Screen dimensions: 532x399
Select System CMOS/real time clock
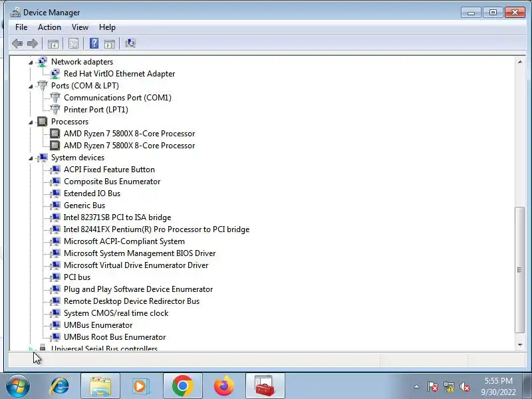[x=116, y=313]
